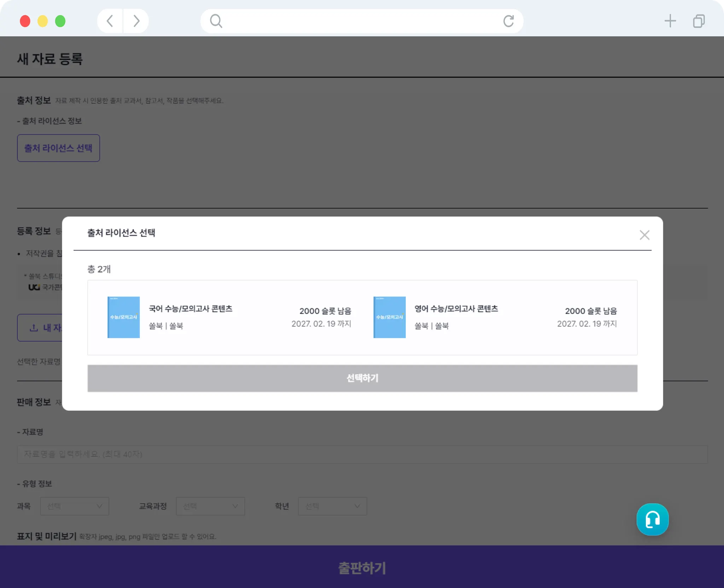Close the 출처 라이선스 선택 dialog
Viewport: 724px width, 588px height.
pos(644,235)
